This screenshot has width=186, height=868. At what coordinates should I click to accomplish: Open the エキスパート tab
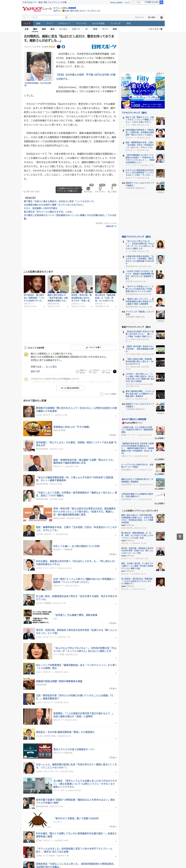(64, 23)
